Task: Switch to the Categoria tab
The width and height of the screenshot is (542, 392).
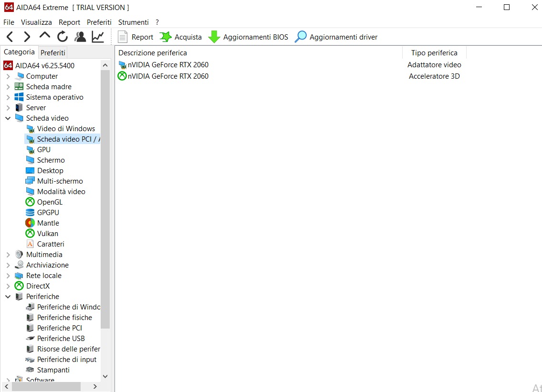Action: point(20,52)
